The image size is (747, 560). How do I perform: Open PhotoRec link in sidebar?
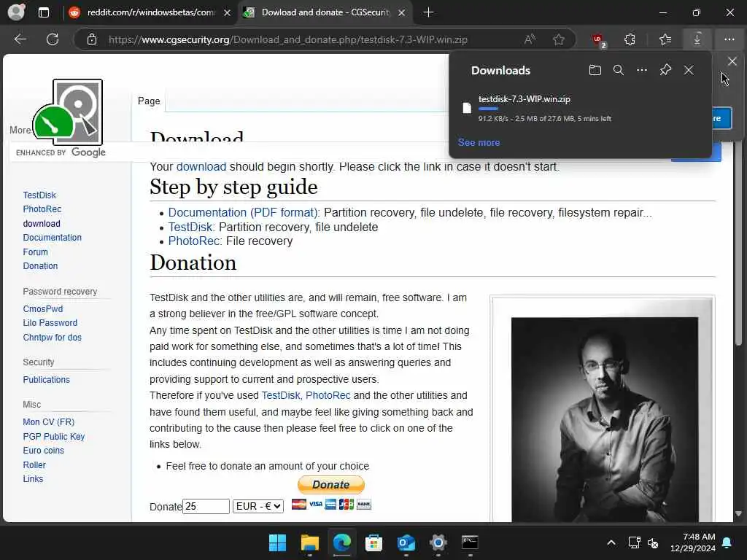point(42,209)
